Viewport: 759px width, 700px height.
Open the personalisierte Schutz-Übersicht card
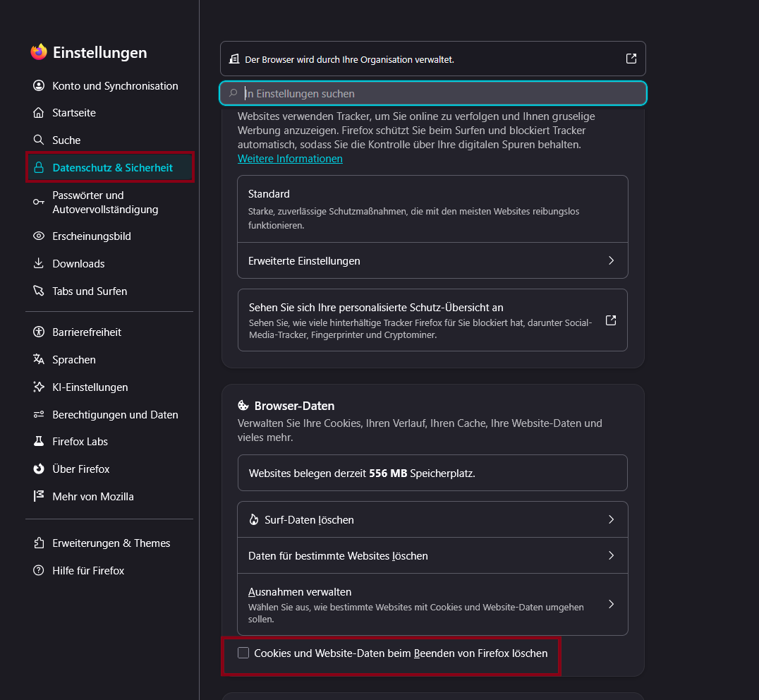click(x=432, y=320)
